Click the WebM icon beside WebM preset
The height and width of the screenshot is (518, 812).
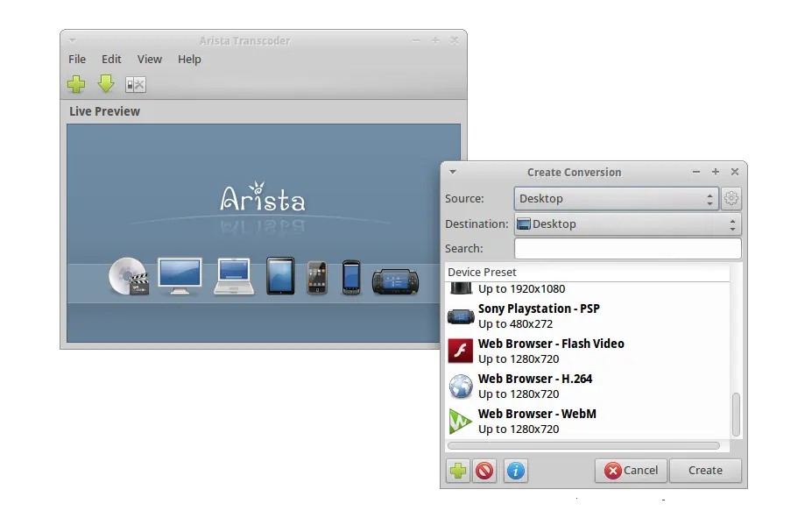point(461,421)
